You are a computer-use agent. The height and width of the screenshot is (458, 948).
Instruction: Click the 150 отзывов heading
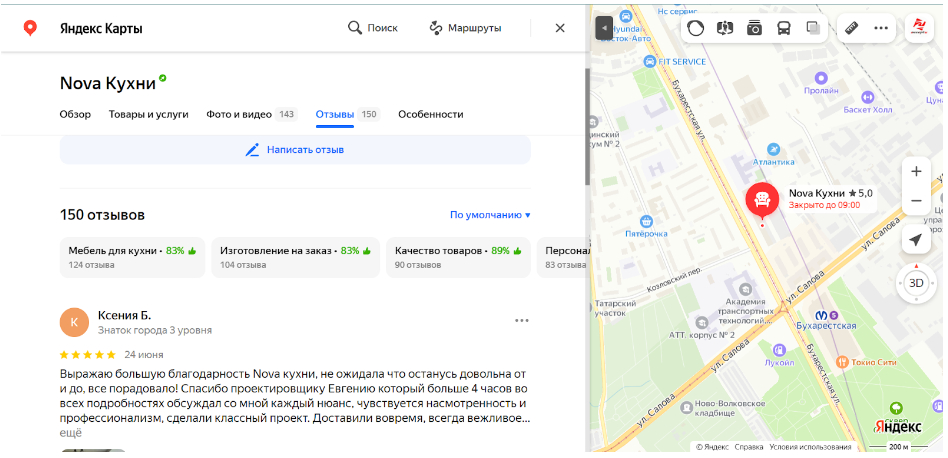pyautogui.click(x=102, y=215)
